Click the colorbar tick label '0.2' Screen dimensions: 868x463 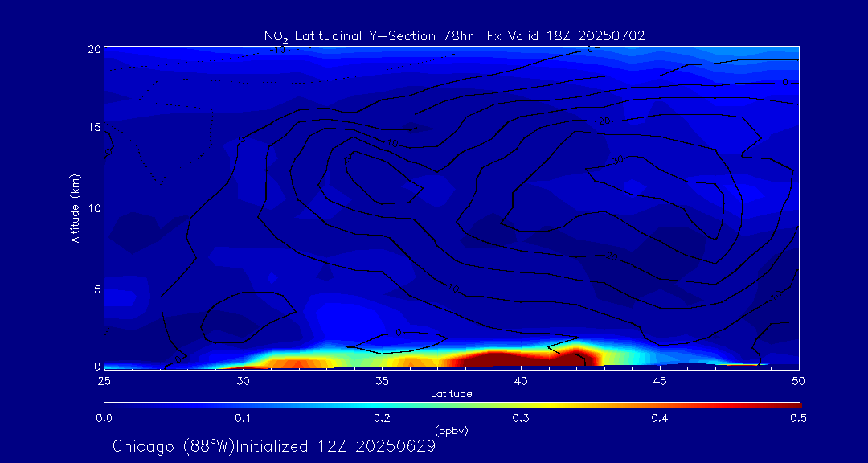click(x=383, y=418)
